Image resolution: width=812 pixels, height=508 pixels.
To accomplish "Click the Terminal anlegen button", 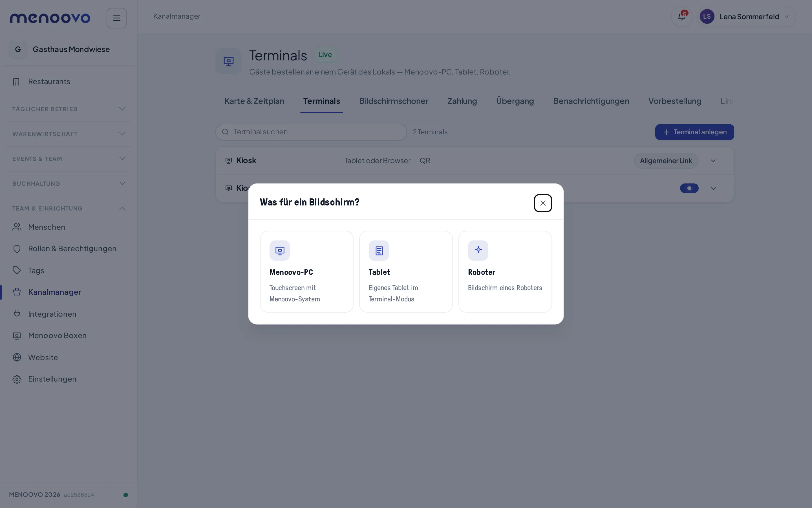I will 694,132.
